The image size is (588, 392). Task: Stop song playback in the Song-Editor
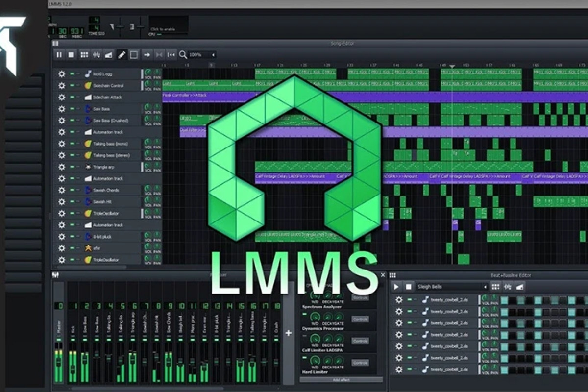[x=71, y=55]
